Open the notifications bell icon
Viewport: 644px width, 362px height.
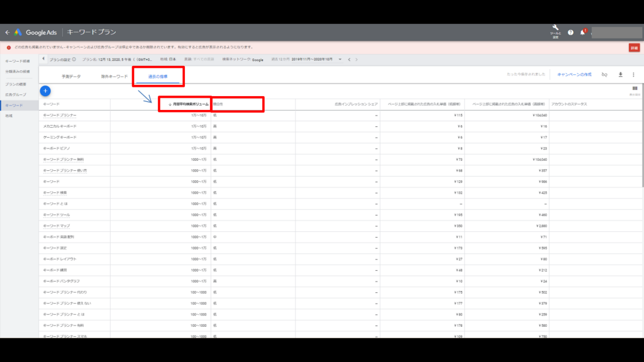pyautogui.click(x=582, y=32)
